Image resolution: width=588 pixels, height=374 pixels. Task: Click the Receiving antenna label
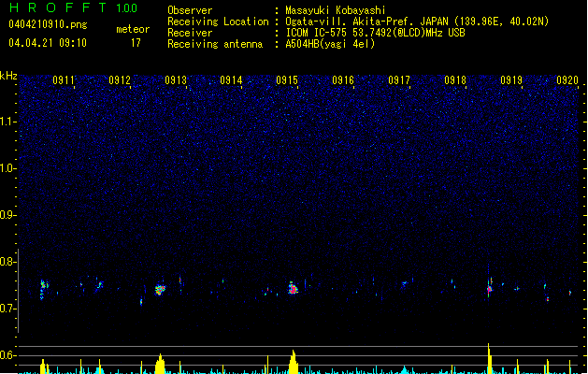pos(215,44)
